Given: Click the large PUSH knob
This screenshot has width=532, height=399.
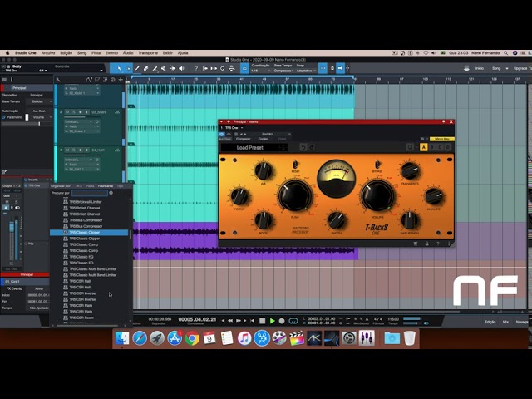Looking at the screenshot, I should tap(294, 196).
